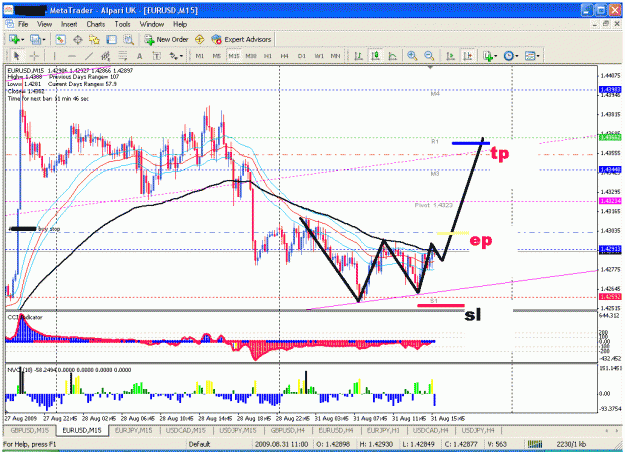Select the vertical line drawing tool
The image size is (625, 452).
[55, 56]
